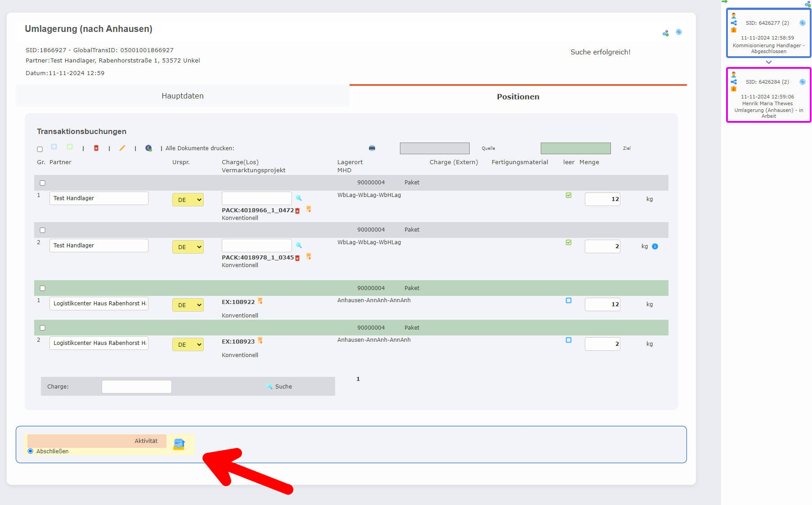Image resolution: width=812 pixels, height=505 pixels.
Task: Click magnifier icon next to first Charge field
Action: [x=299, y=198]
